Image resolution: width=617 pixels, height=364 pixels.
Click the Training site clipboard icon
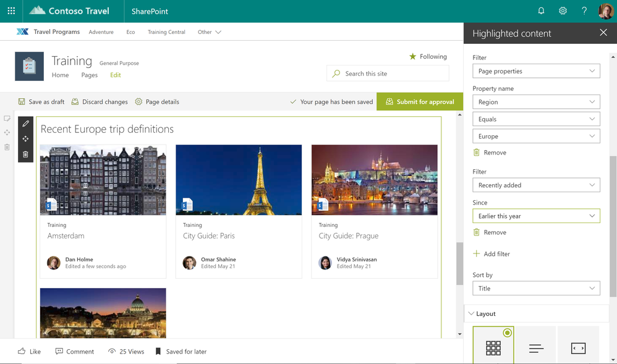[29, 66]
